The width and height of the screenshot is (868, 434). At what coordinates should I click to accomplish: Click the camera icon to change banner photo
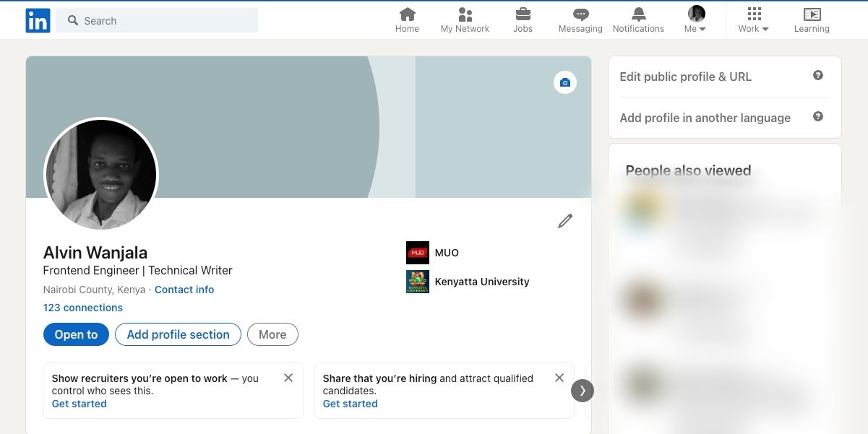564,82
